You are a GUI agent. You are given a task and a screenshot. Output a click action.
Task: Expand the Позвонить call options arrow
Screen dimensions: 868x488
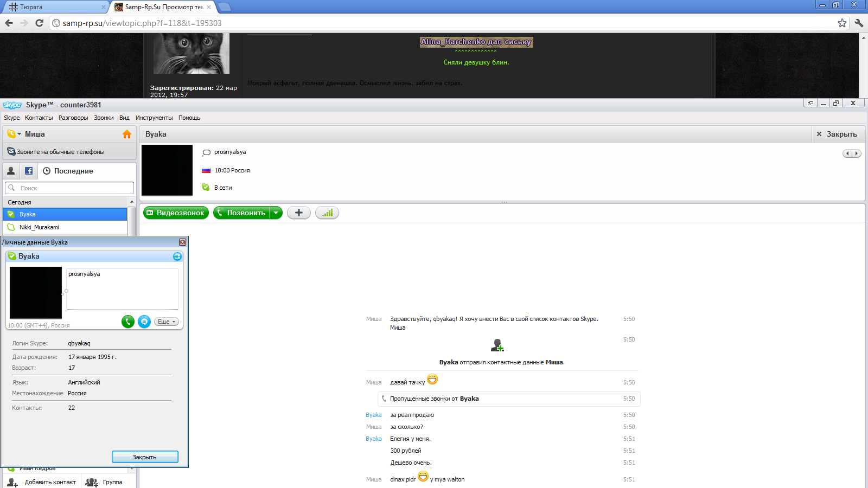click(276, 213)
